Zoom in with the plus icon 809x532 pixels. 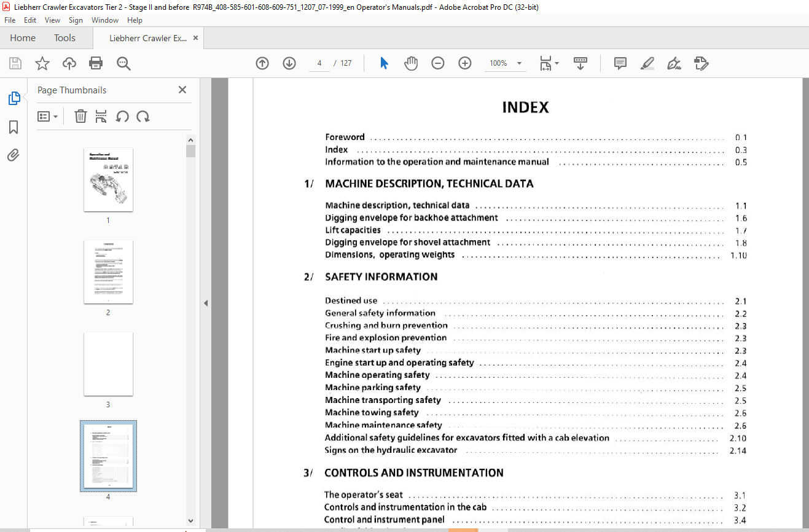coord(465,63)
